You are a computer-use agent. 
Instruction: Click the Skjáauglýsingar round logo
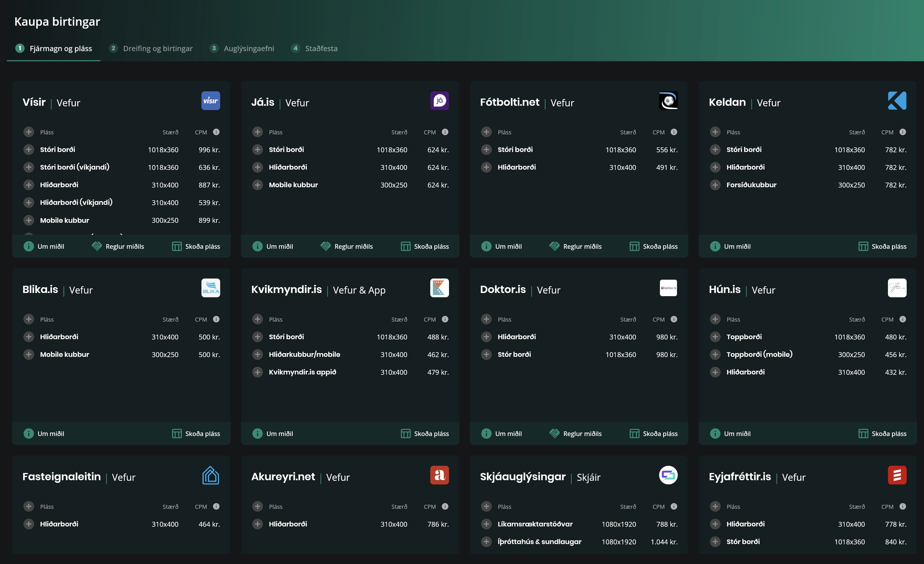pyautogui.click(x=668, y=475)
